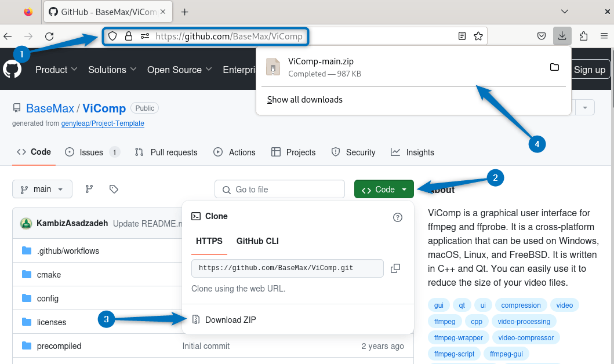
Task: Reload the page with the refresh icon
Action: point(49,36)
